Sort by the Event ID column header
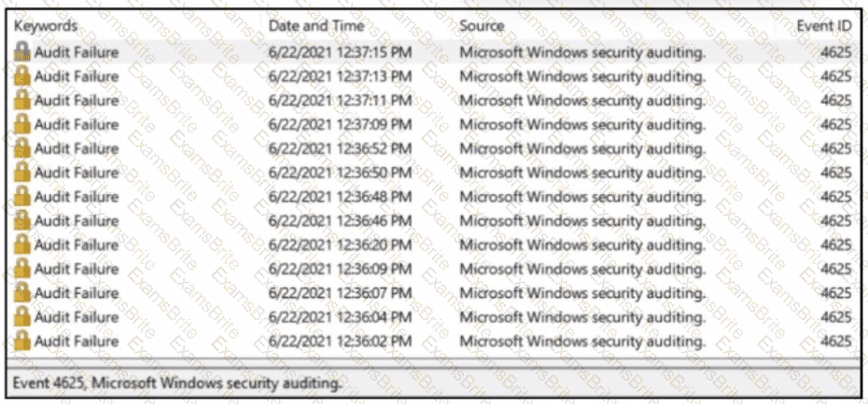Screen dimensions: 868x404 (822, 26)
